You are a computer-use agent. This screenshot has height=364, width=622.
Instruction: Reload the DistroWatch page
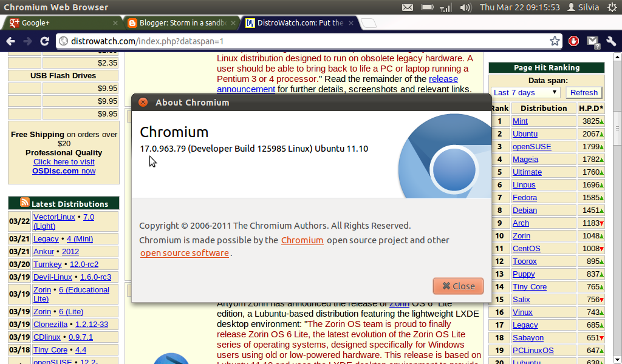tap(45, 41)
